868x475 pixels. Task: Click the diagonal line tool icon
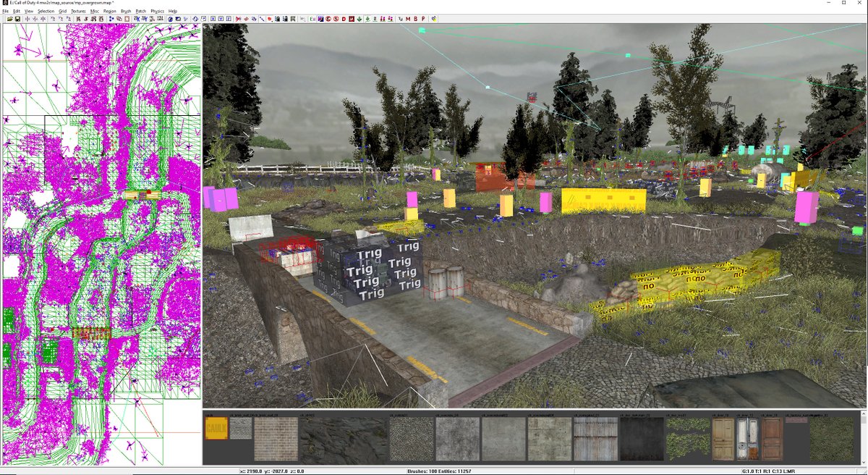[262, 19]
